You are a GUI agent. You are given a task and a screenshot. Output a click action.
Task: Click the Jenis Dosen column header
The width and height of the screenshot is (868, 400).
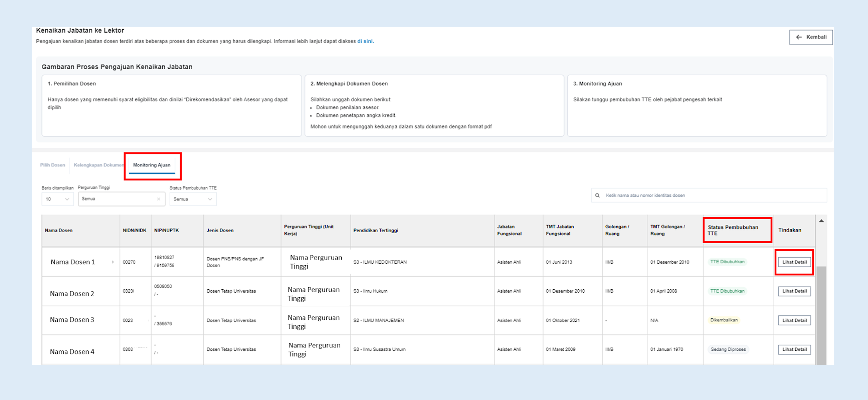tap(242, 230)
